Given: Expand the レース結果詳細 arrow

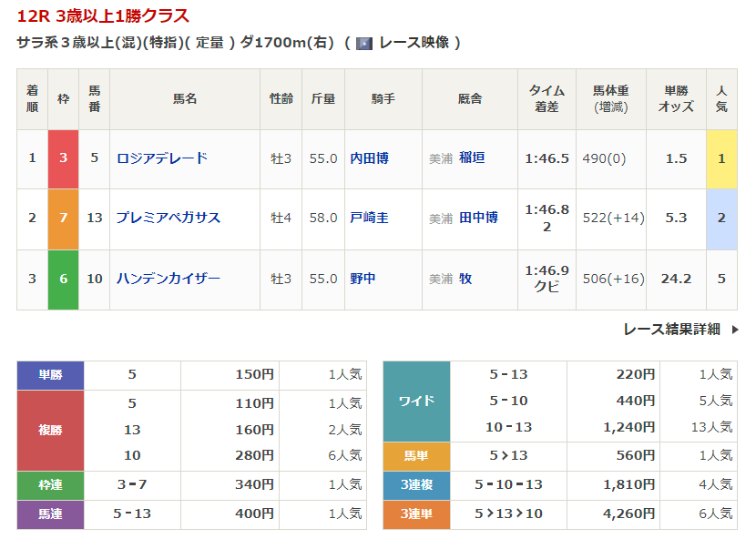Looking at the screenshot, I should [734, 330].
